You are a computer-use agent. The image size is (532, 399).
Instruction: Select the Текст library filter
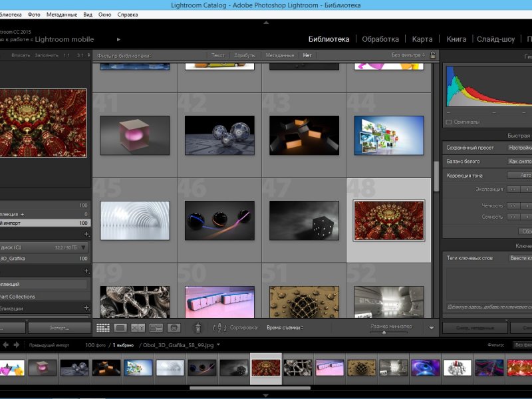[x=218, y=55]
